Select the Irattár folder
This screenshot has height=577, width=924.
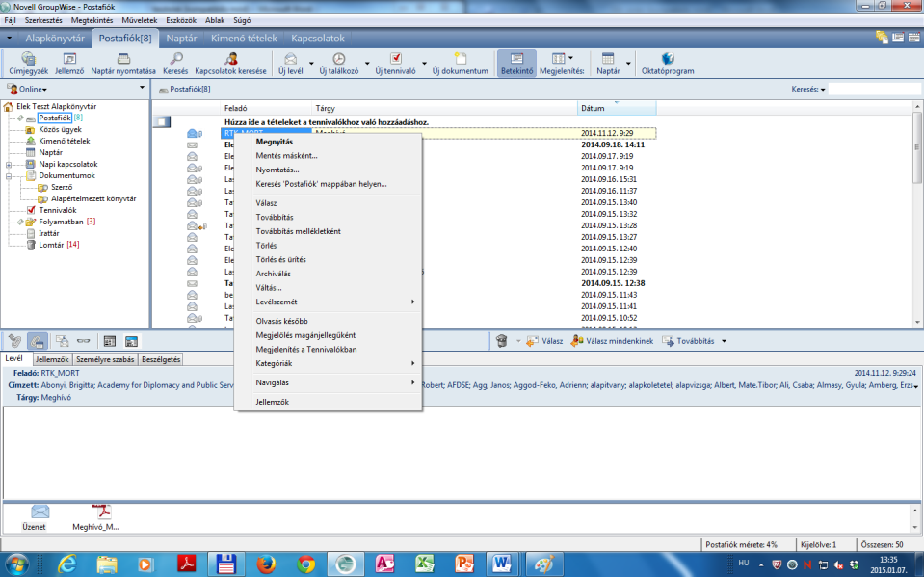point(48,233)
